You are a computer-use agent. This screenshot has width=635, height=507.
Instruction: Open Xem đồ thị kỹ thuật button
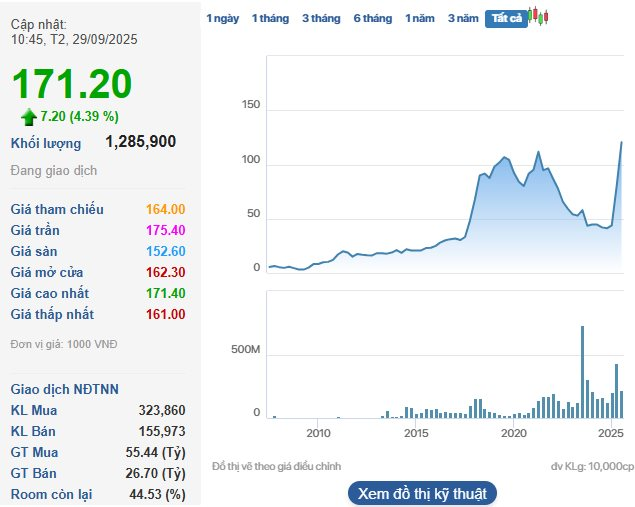coord(422,493)
